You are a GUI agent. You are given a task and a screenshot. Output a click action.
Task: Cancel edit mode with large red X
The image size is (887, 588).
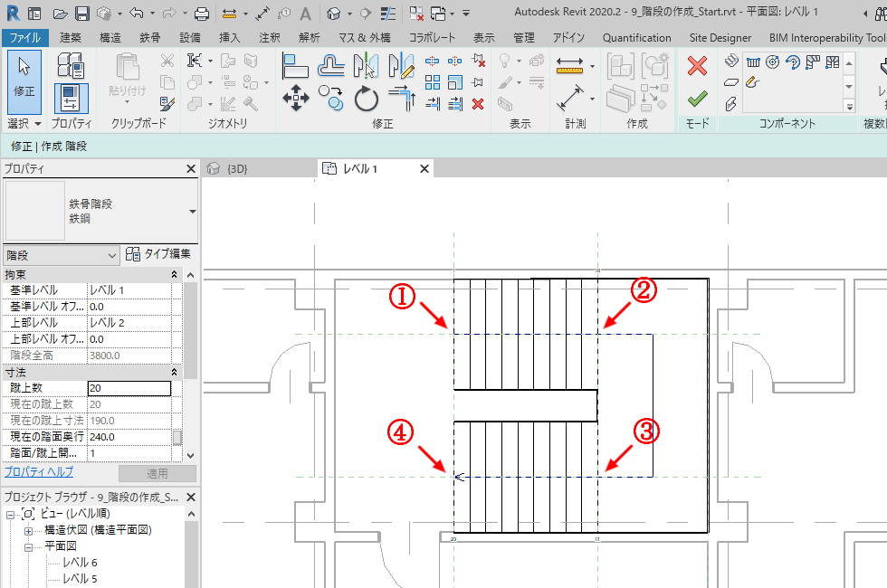[698, 66]
